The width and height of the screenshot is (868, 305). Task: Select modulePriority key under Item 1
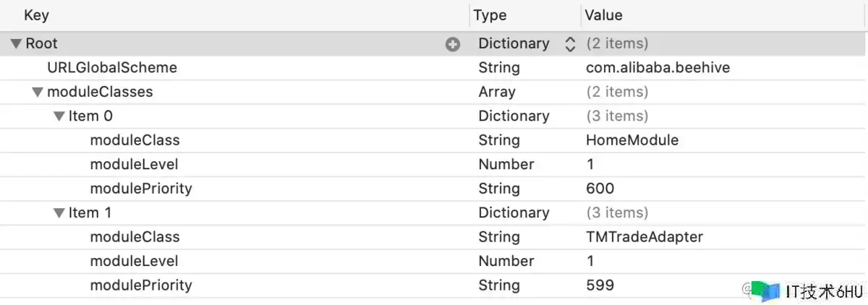click(141, 285)
